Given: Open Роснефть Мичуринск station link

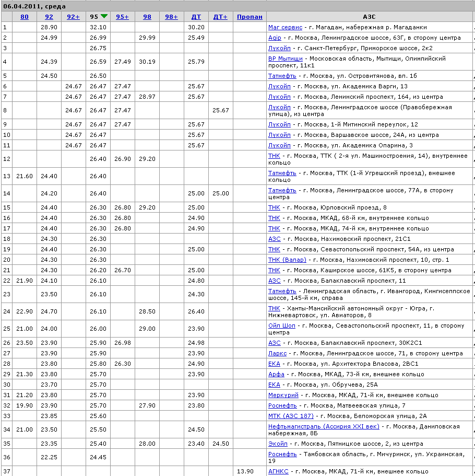Looking at the screenshot, I should (282, 454).
